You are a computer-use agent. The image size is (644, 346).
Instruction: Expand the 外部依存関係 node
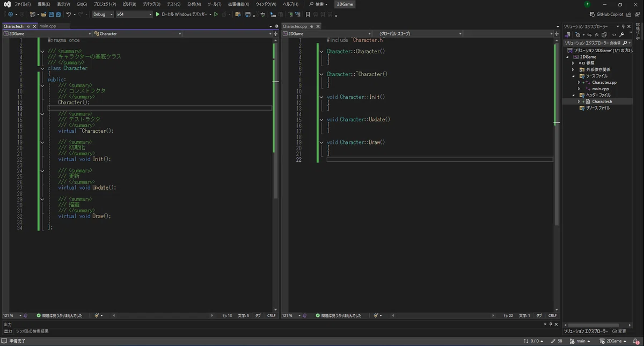click(x=573, y=69)
